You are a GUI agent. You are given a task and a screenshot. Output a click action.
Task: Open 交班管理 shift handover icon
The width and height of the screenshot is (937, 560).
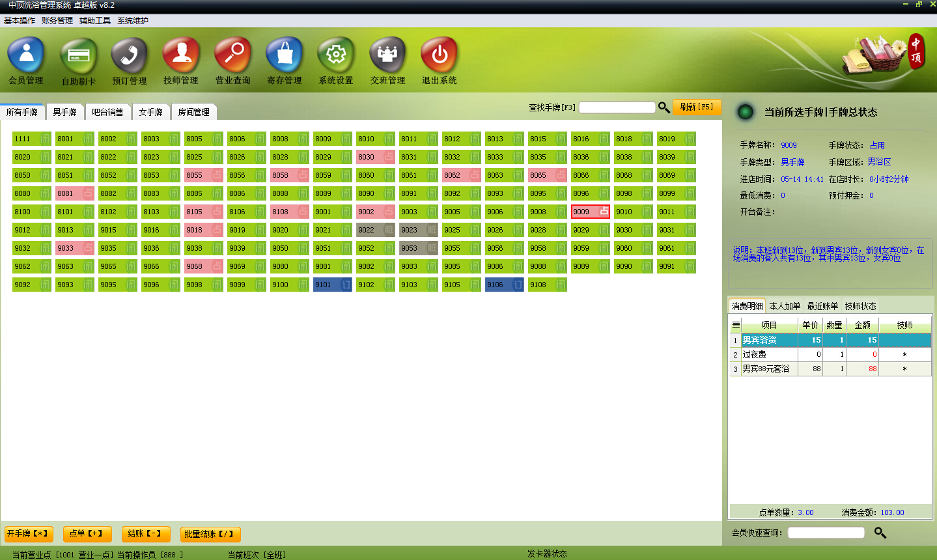387,55
